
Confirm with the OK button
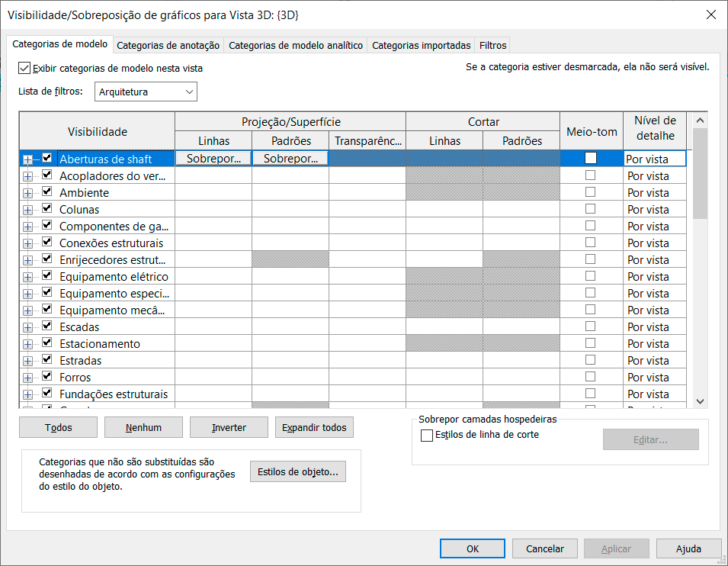coord(473,548)
